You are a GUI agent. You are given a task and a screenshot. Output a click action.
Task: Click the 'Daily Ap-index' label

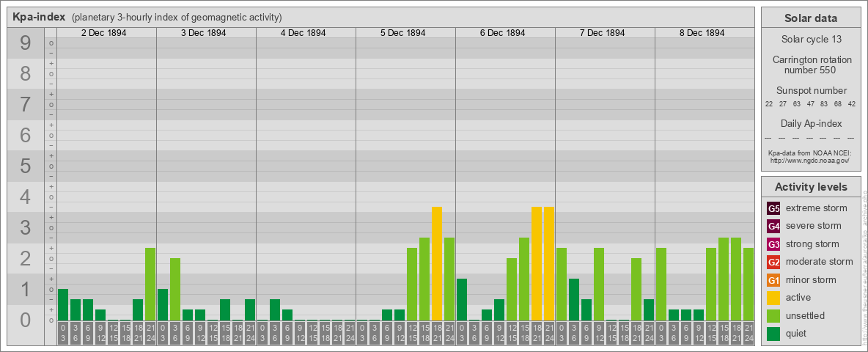pyautogui.click(x=811, y=123)
